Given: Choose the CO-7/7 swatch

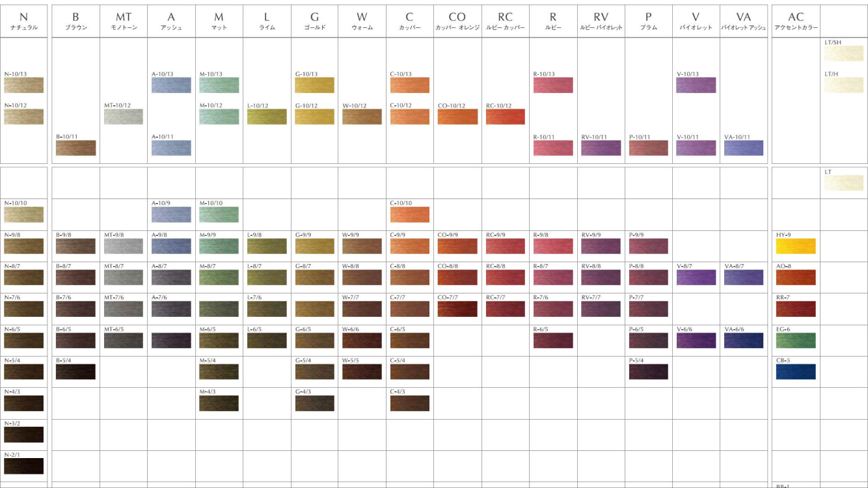Looking at the screenshot, I should 457,308.
